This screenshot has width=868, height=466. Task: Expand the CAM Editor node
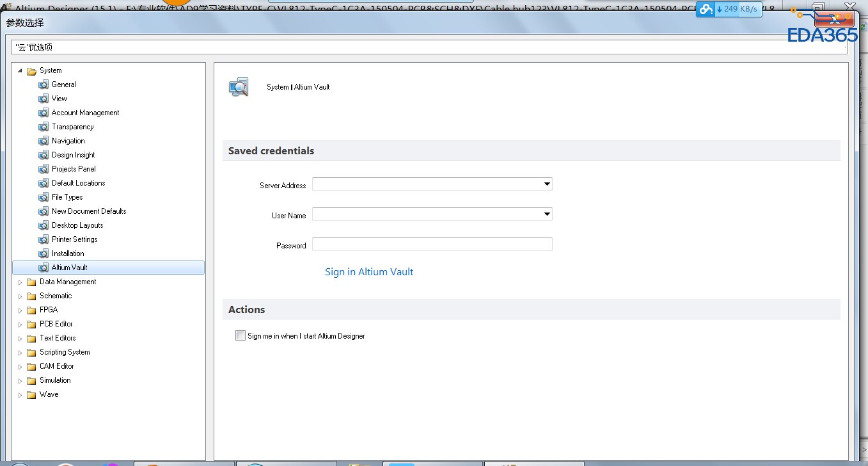[x=20, y=367]
